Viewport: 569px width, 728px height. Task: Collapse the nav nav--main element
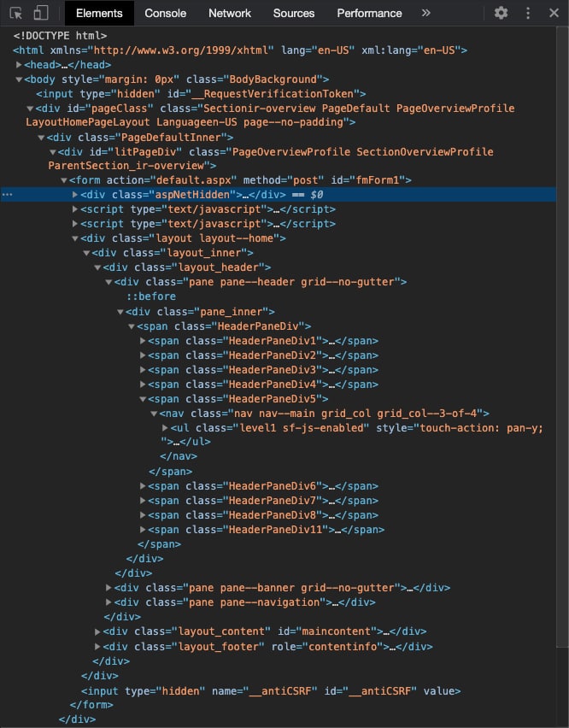tap(154, 414)
